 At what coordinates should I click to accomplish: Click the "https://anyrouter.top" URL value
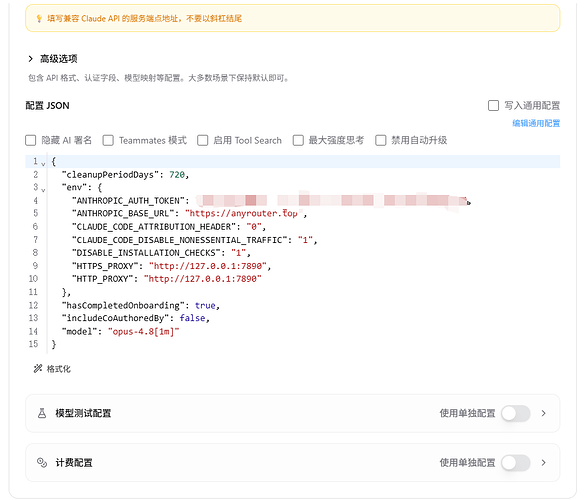coord(244,213)
